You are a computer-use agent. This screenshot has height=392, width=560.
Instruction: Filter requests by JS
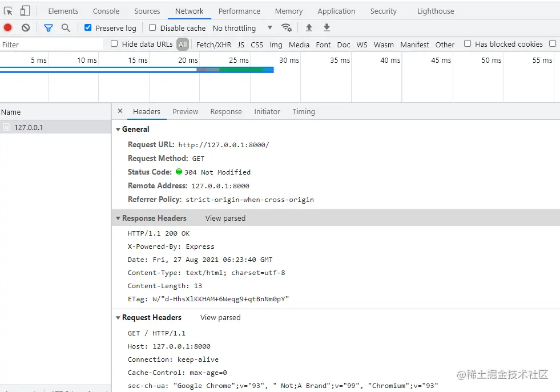241,45
